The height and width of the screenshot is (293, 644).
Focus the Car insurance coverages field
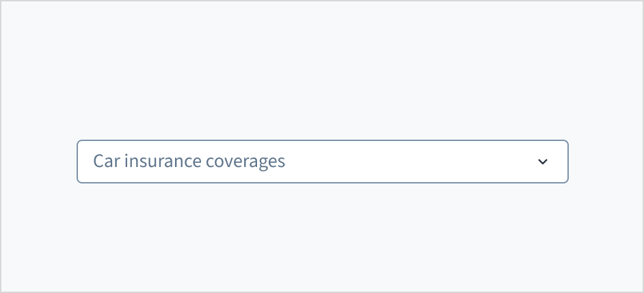pyautogui.click(x=322, y=162)
